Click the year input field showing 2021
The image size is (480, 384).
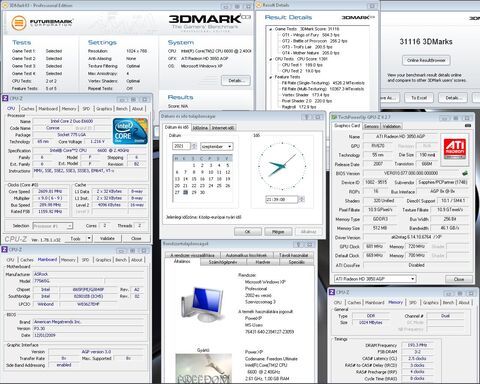coord(182,146)
